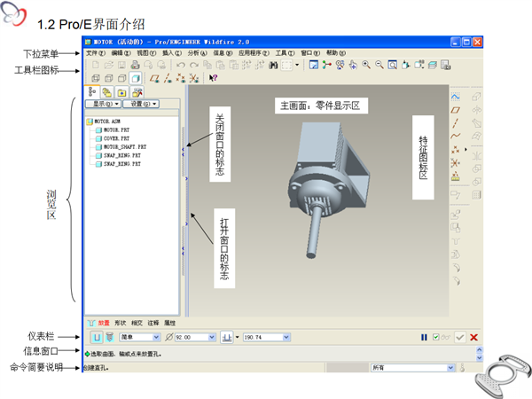The width and height of the screenshot is (532, 399).
Task: Switch to the favorites tab
Action: (x=121, y=92)
